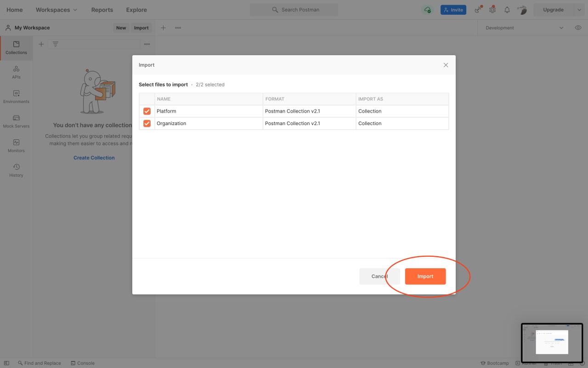588x368 pixels.
Task: Open settings via the gear icon
Action: [x=492, y=10]
